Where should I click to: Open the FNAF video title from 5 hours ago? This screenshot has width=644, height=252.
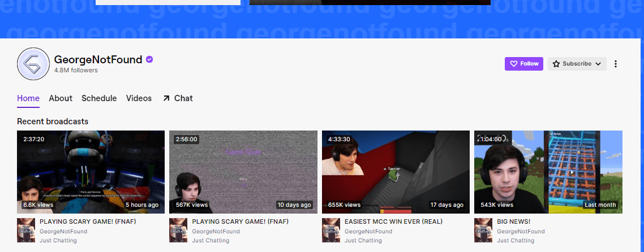88,221
